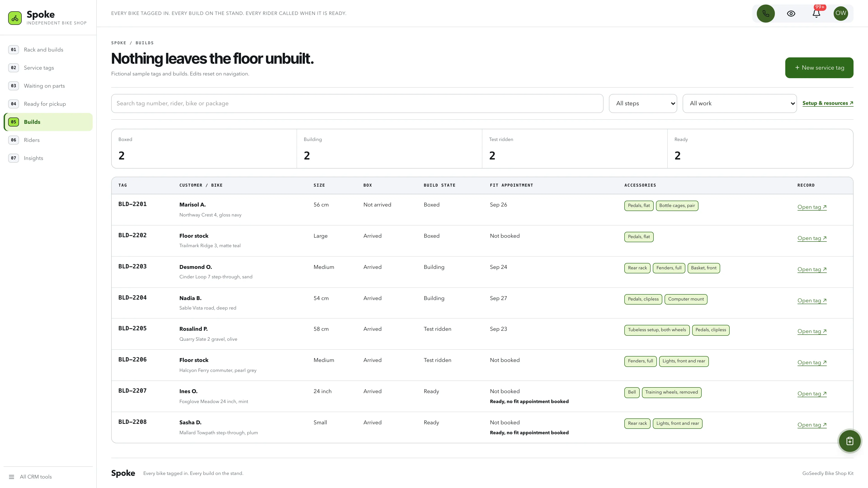This screenshot has height=488, width=868.
Task: Click the 07 badge beside Insights
Action: (x=14, y=158)
